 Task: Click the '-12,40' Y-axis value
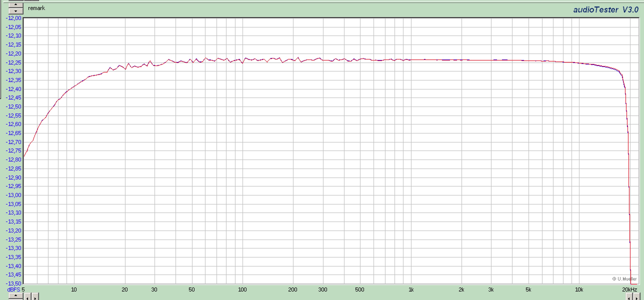pos(14,89)
